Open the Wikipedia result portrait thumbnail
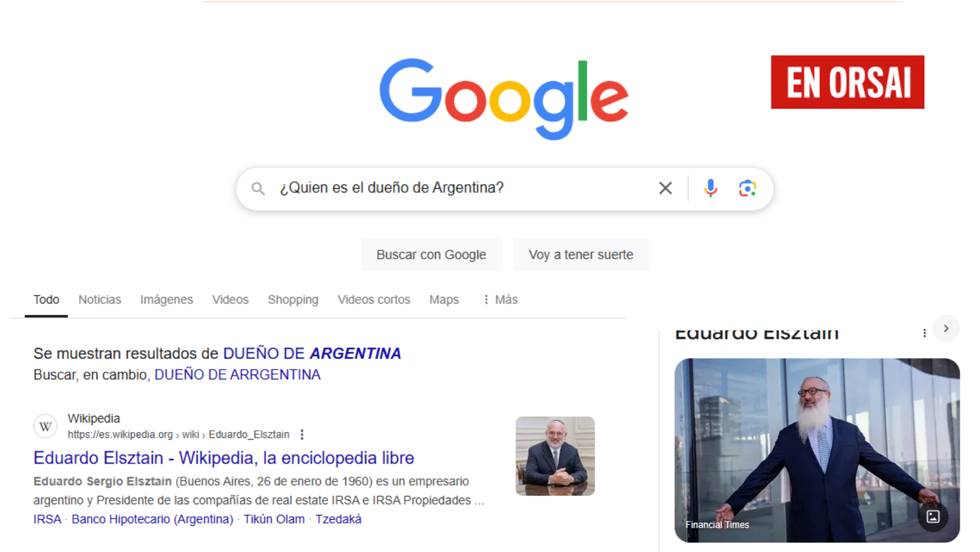The image size is (980, 552). point(555,456)
